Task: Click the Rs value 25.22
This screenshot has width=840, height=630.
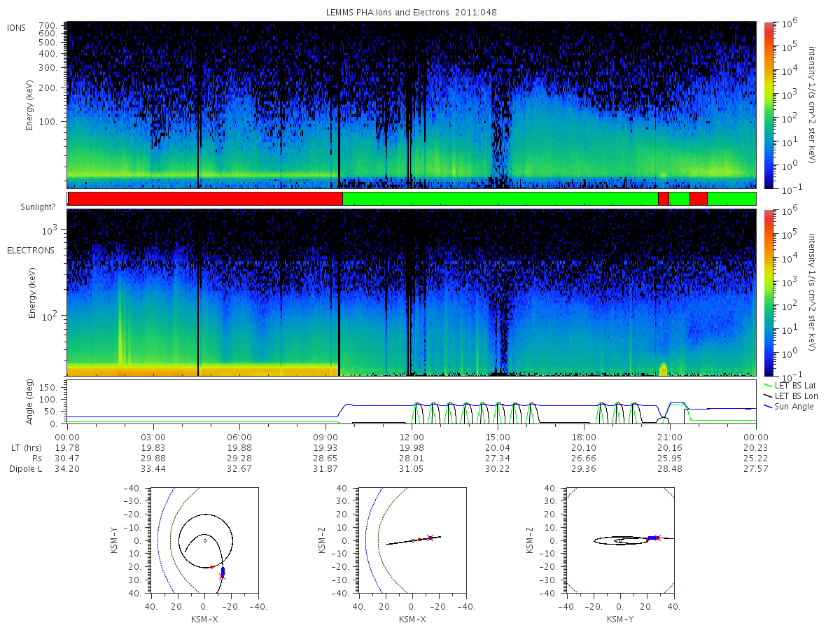Action: coord(756,458)
